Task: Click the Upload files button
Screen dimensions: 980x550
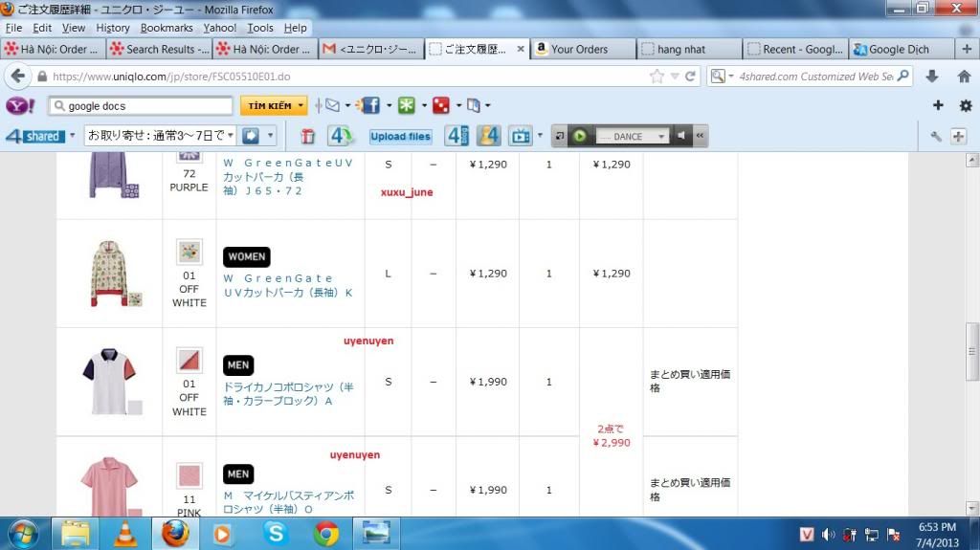Action: pyautogui.click(x=400, y=136)
